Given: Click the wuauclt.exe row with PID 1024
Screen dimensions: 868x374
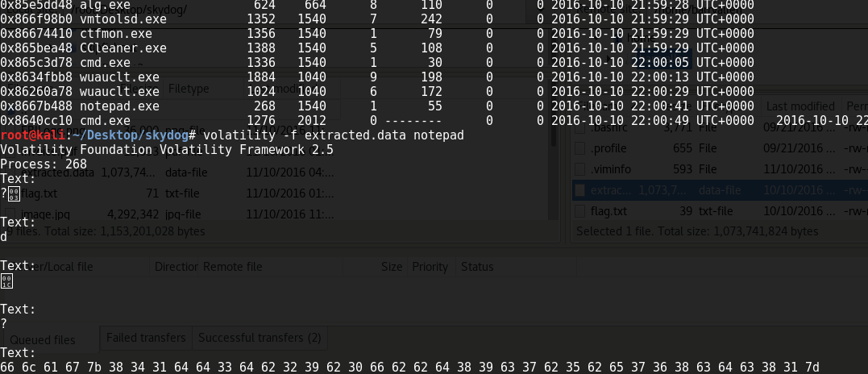Looking at the screenshot, I should pyautogui.click(x=377, y=91).
